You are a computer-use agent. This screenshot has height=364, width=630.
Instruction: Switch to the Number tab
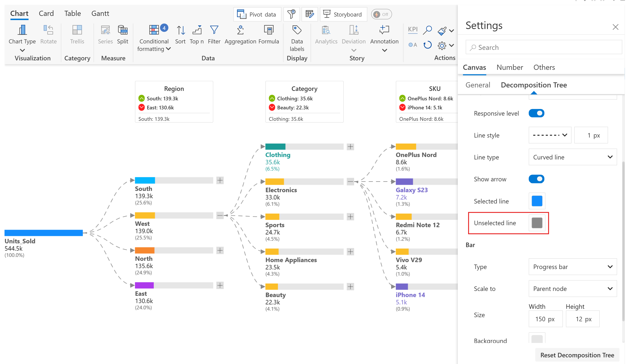click(510, 67)
